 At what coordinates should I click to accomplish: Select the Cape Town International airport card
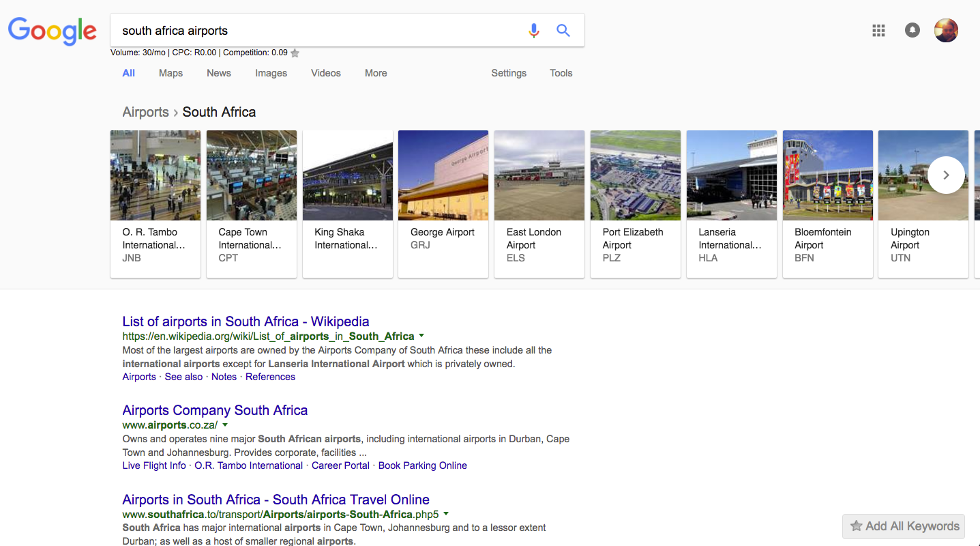pyautogui.click(x=252, y=204)
